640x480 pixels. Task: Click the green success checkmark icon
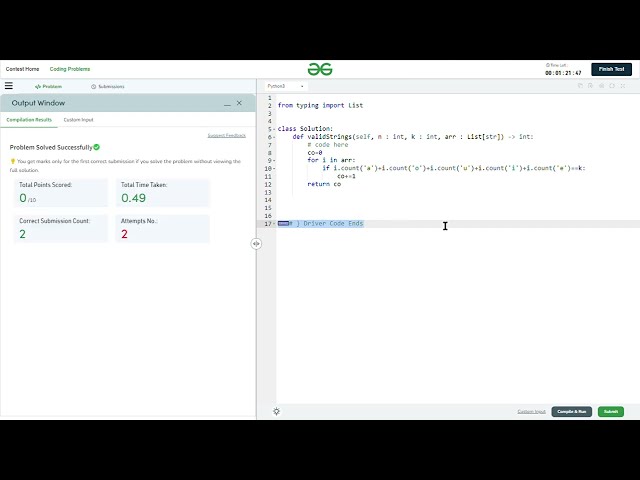[x=96, y=147]
